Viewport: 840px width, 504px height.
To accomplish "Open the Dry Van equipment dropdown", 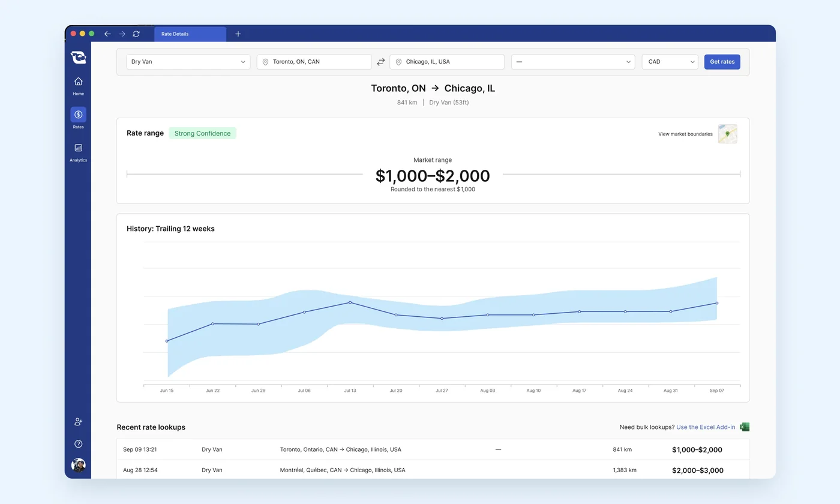I will (x=188, y=62).
